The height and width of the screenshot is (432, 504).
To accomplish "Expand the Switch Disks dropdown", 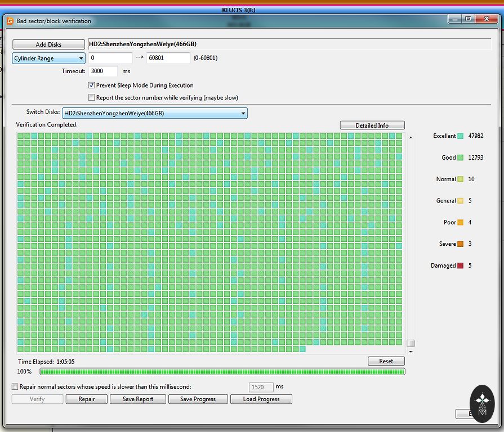I will [154, 114].
